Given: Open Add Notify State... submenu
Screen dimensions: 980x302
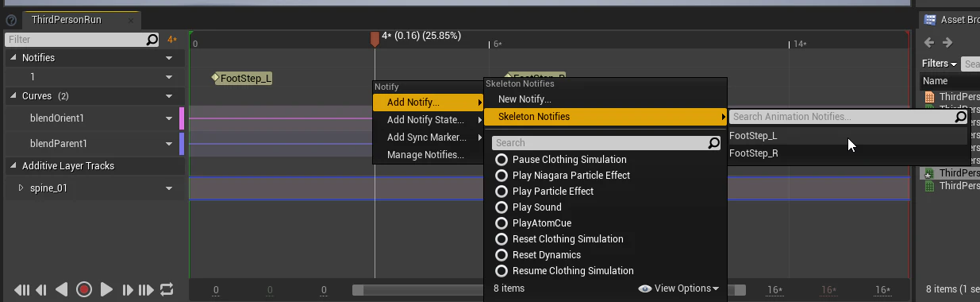Looking at the screenshot, I should tap(428, 120).
